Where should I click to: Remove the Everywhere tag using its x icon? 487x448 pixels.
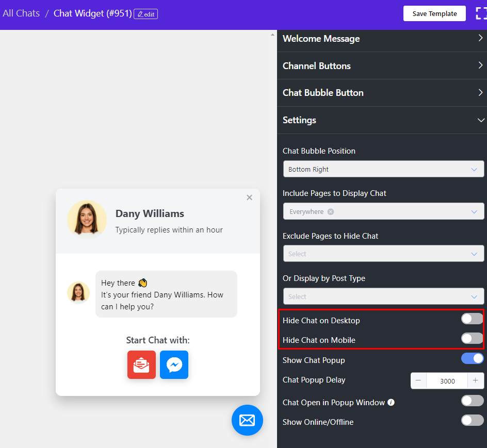tap(331, 212)
